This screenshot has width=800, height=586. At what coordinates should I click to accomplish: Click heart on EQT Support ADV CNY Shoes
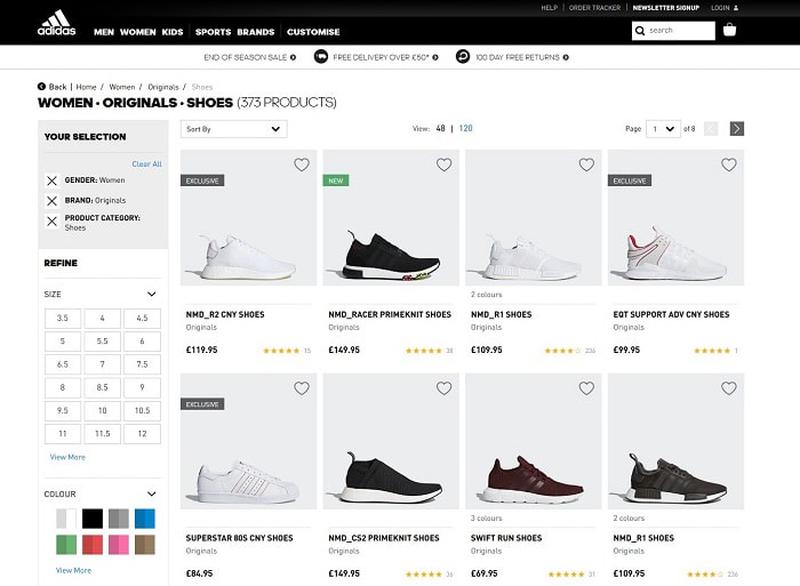[x=729, y=165]
